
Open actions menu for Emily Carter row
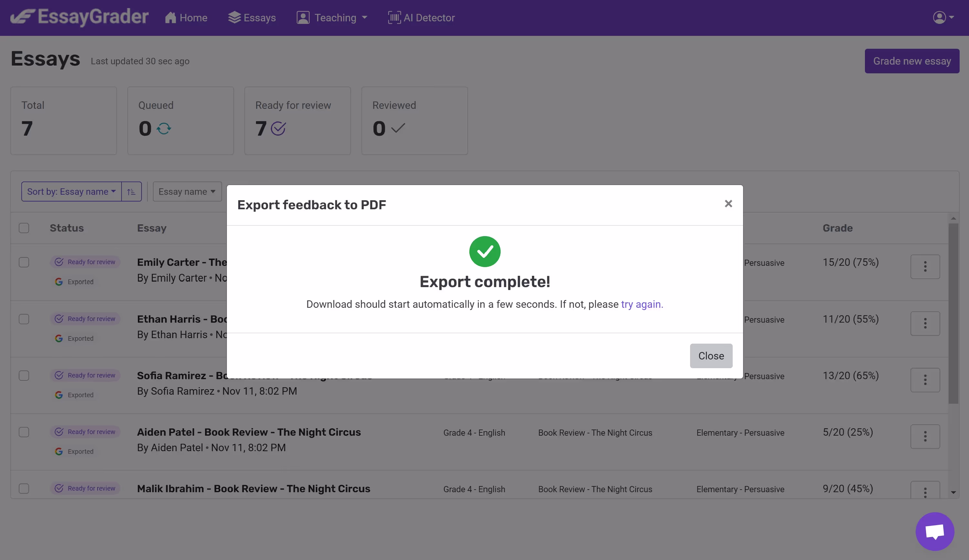(925, 266)
